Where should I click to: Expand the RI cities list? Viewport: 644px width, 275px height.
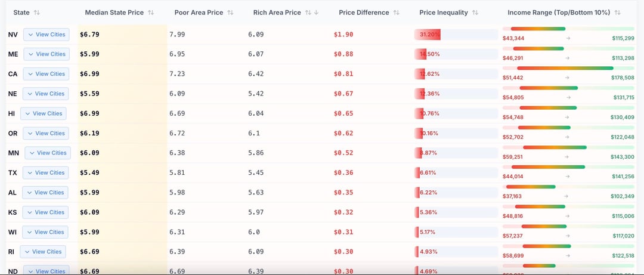43,252
